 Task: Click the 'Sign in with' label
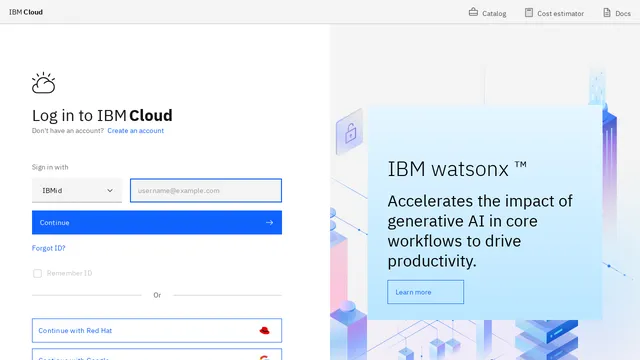click(x=50, y=167)
